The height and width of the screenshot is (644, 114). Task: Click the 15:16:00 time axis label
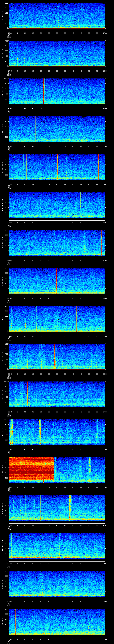coord(9,33)
